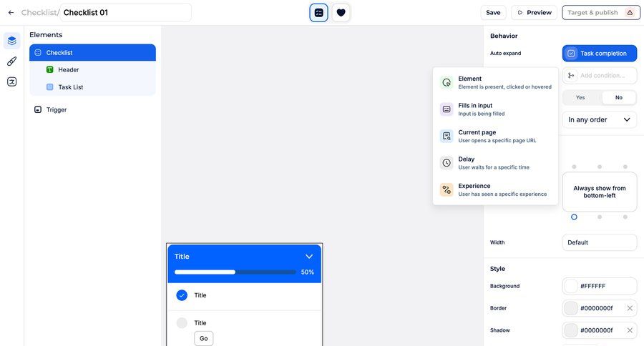Click the Trigger element icon

38,109
